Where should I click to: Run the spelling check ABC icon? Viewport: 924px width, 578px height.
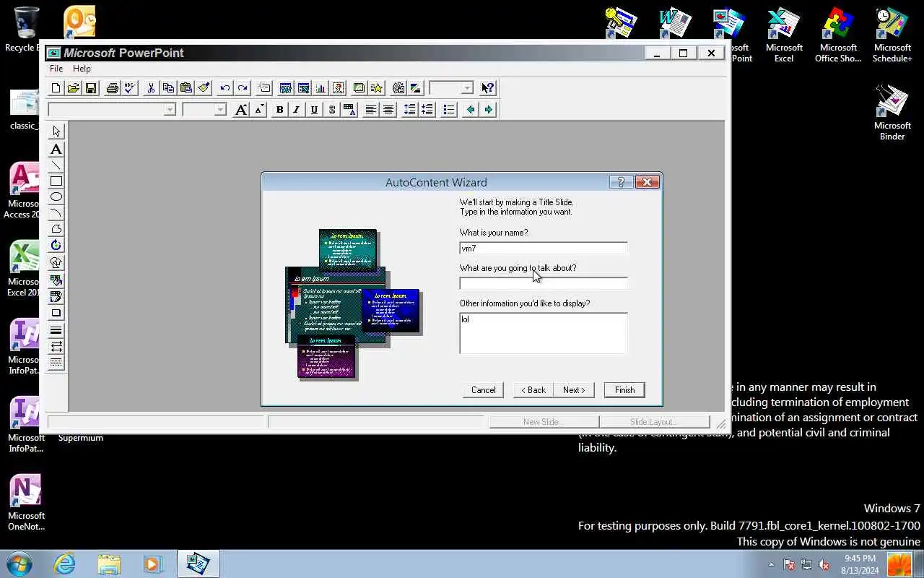click(130, 88)
